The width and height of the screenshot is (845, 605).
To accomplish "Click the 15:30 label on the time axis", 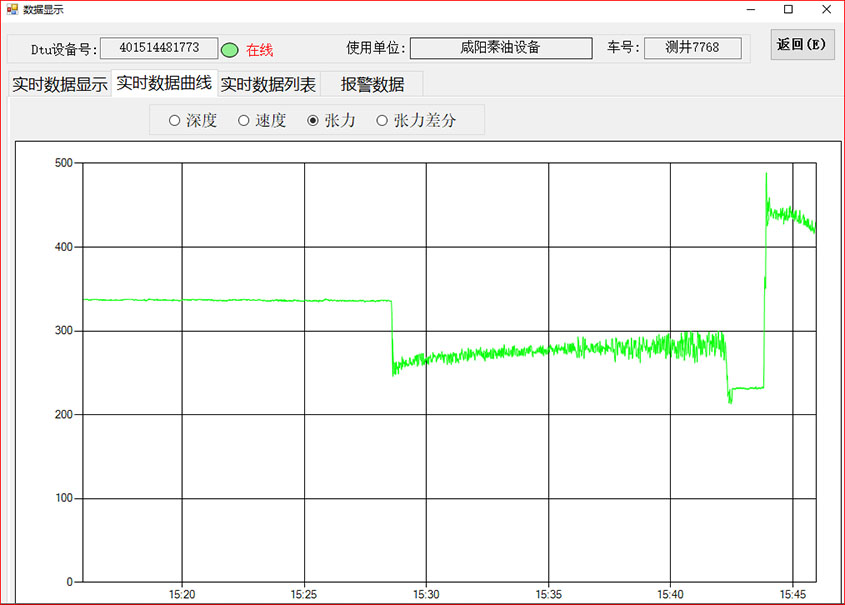I will point(426,592).
